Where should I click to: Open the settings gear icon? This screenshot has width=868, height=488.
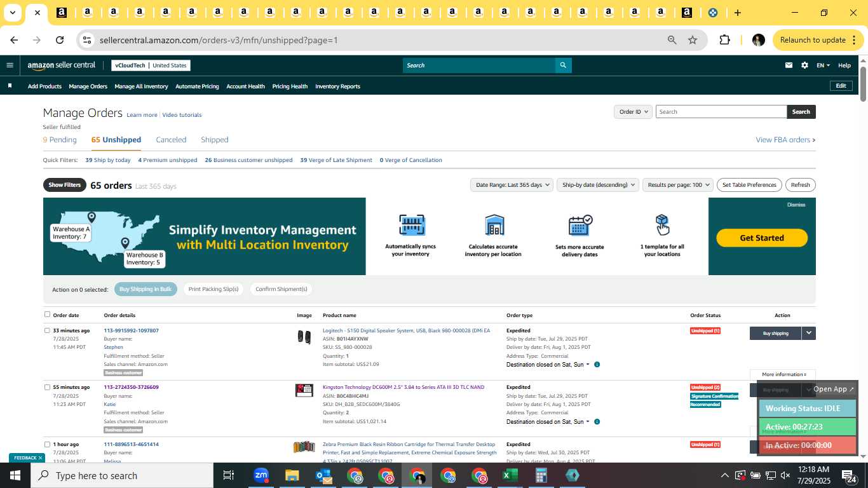[804, 65]
